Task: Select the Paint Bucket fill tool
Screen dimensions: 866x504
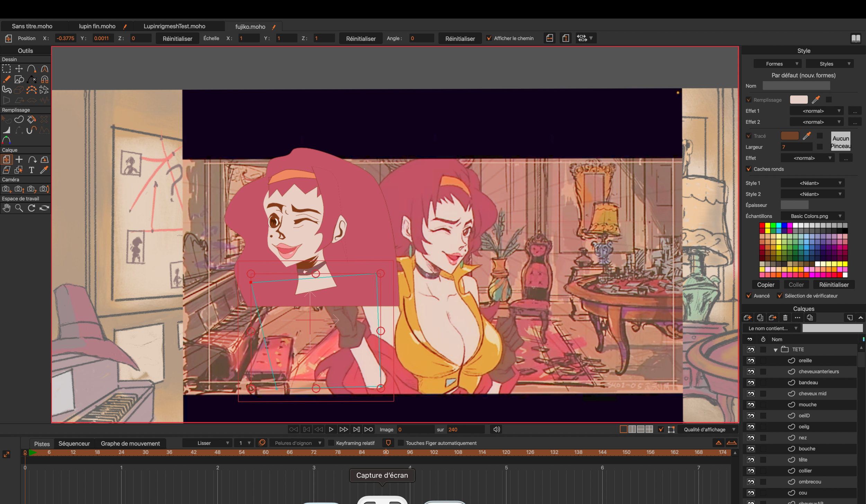Action: click(x=32, y=120)
